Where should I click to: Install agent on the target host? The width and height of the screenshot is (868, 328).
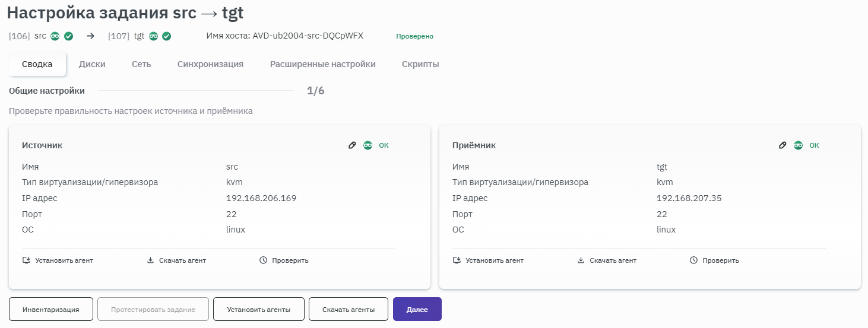point(488,260)
